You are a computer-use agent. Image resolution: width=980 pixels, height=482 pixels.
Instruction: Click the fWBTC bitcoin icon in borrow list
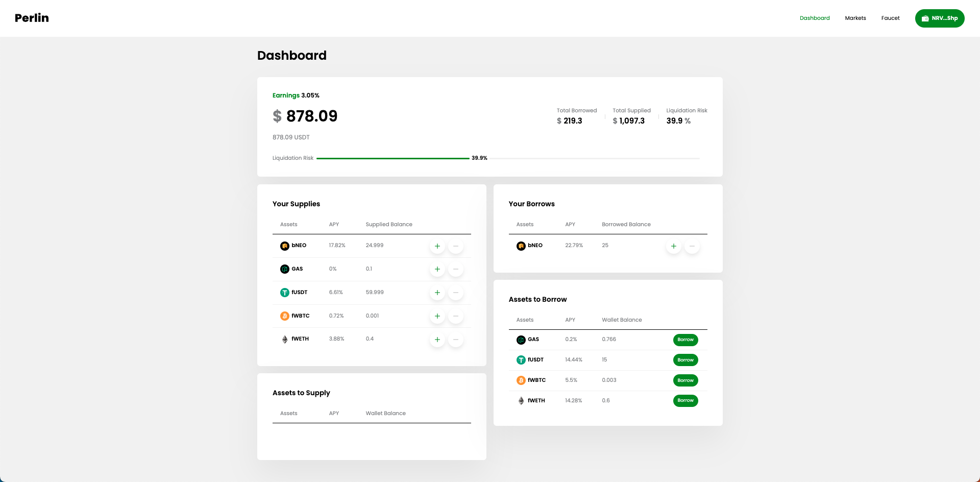click(x=521, y=380)
